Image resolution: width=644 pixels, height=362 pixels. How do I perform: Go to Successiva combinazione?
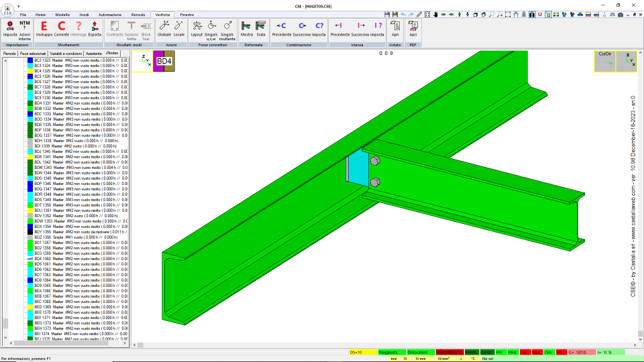pyautogui.click(x=302, y=29)
